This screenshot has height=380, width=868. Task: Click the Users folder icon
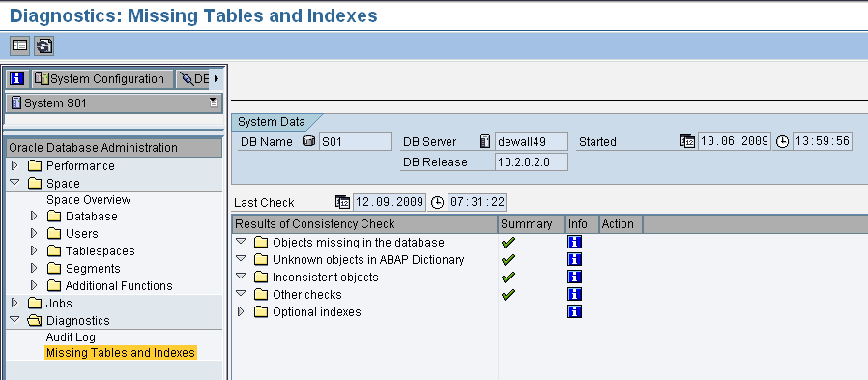[x=54, y=233]
